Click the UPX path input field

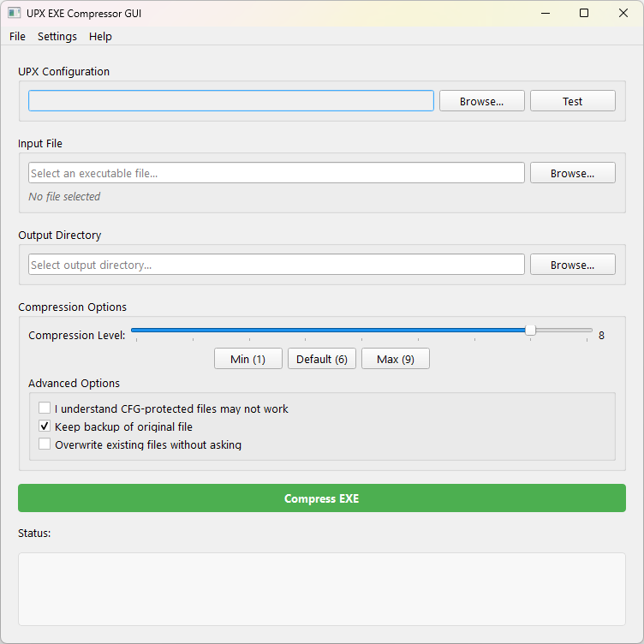click(231, 101)
